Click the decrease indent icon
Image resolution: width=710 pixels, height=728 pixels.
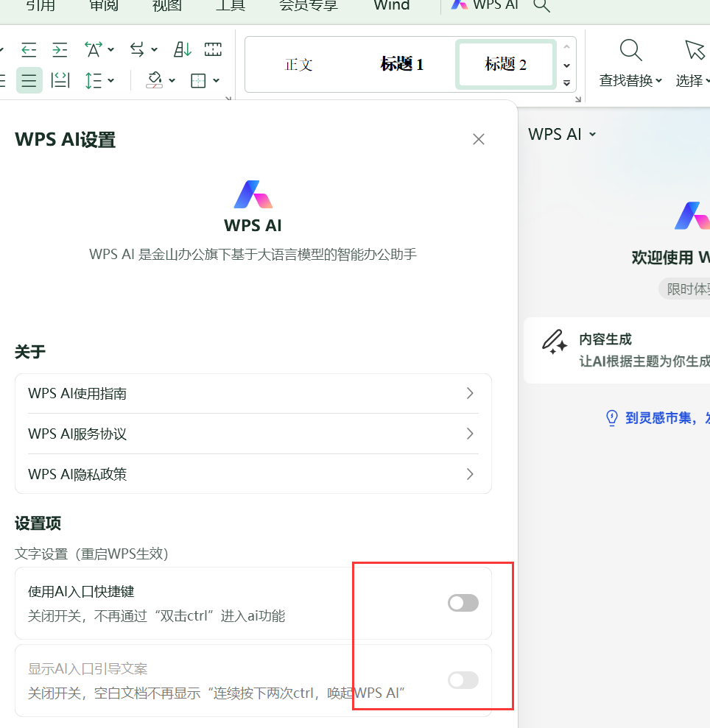tap(29, 49)
